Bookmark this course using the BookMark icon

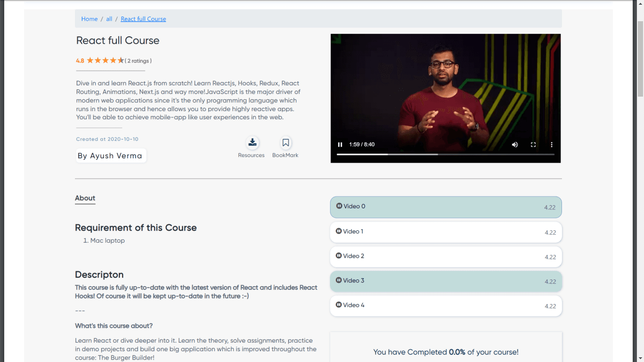pos(286,142)
